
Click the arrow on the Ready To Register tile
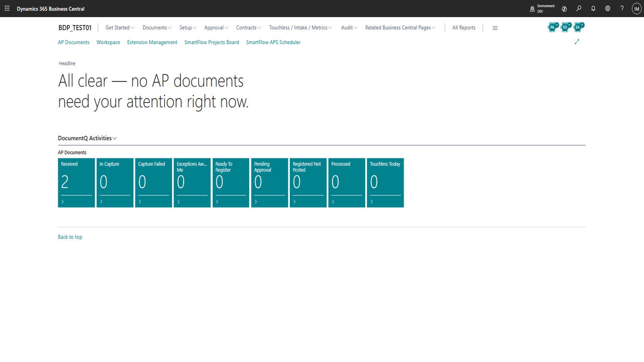217,202
